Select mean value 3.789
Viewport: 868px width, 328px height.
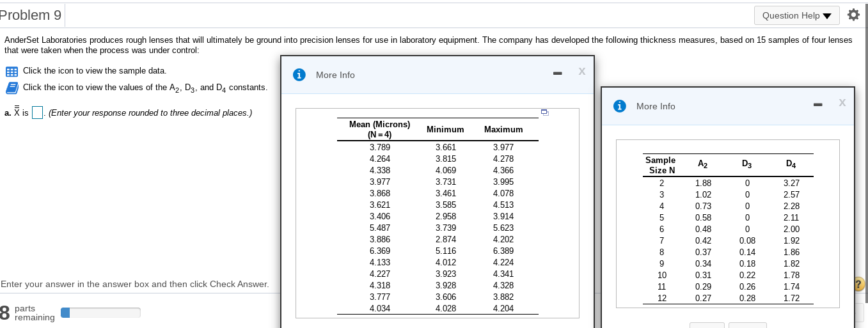click(380, 147)
